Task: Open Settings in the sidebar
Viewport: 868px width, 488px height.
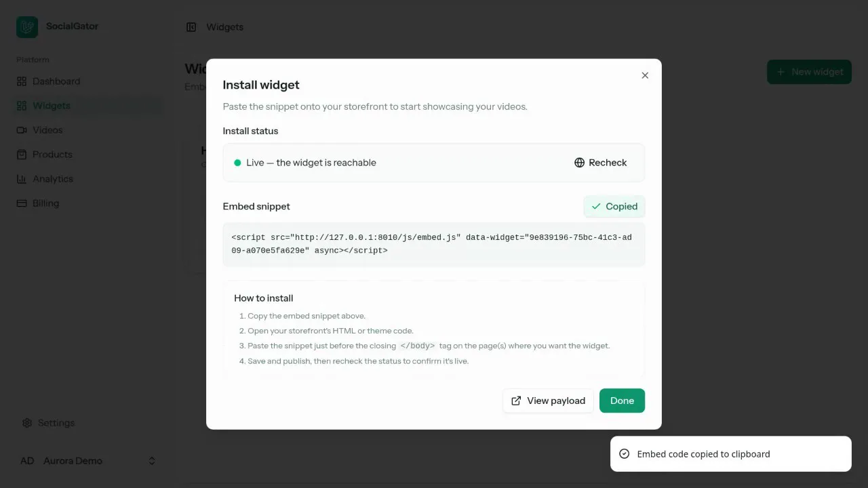Action: (x=88, y=423)
